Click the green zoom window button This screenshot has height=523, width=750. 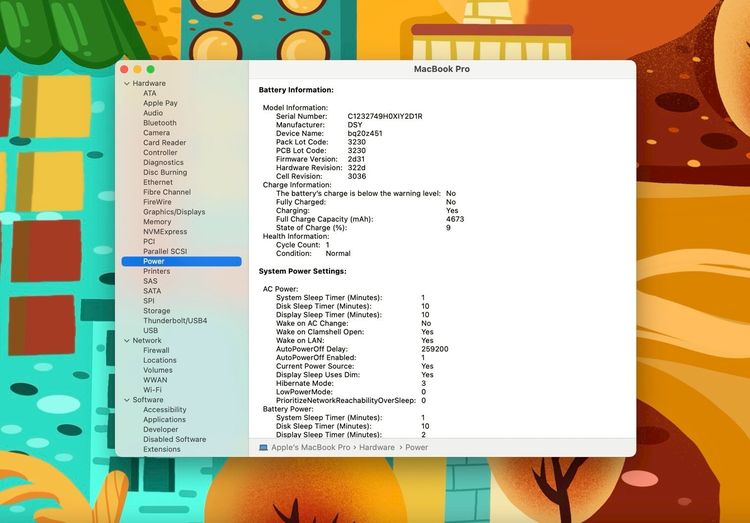click(x=150, y=69)
